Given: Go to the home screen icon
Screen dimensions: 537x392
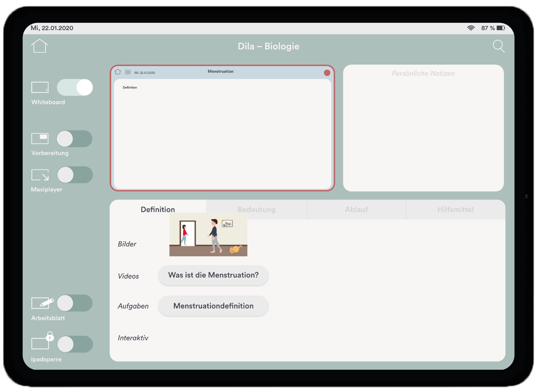Looking at the screenshot, I should pos(39,46).
